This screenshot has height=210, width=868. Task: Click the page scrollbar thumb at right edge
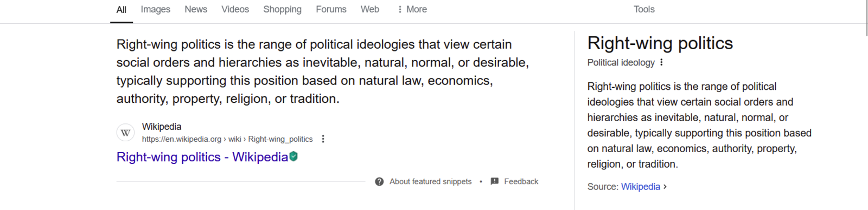click(x=866, y=18)
